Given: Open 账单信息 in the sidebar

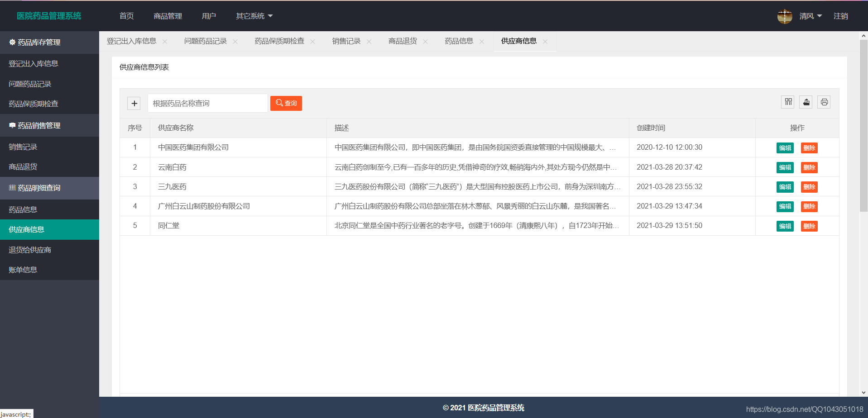Looking at the screenshot, I should tap(49, 270).
